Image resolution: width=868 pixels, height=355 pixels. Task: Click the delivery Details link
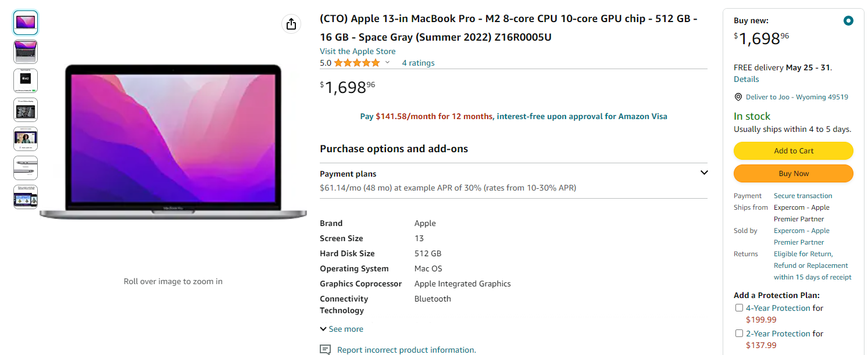(746, 79)
